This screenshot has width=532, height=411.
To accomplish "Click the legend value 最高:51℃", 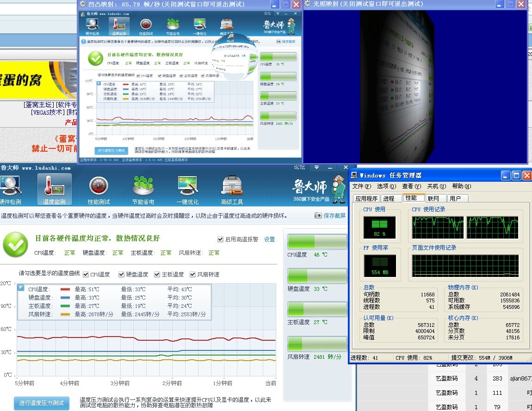I will [x=87, y=289].
